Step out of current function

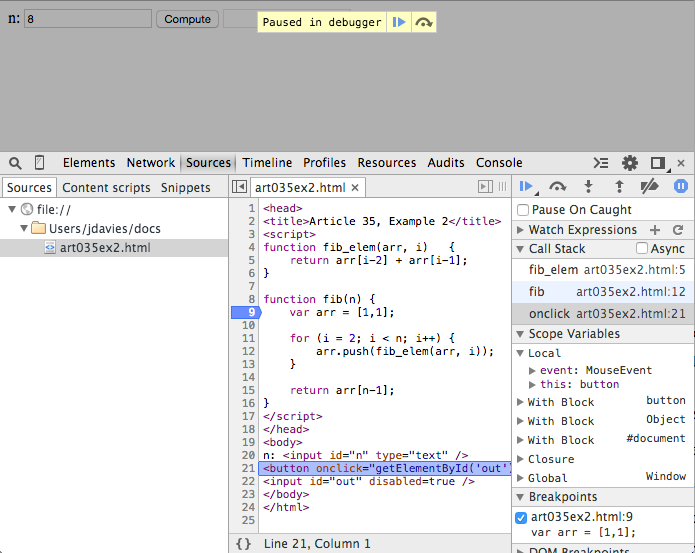click(619, 187)
